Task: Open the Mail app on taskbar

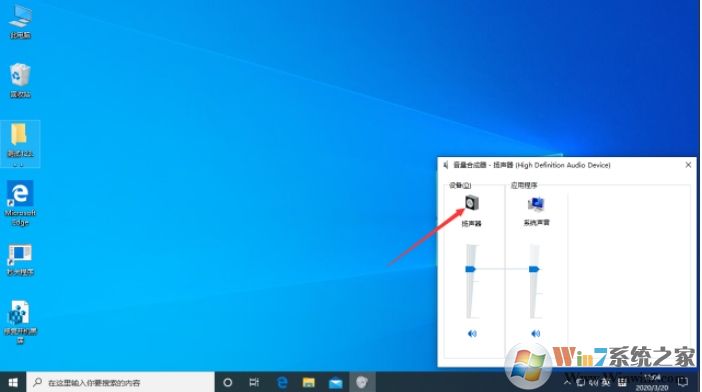Action: pos(335,382)
